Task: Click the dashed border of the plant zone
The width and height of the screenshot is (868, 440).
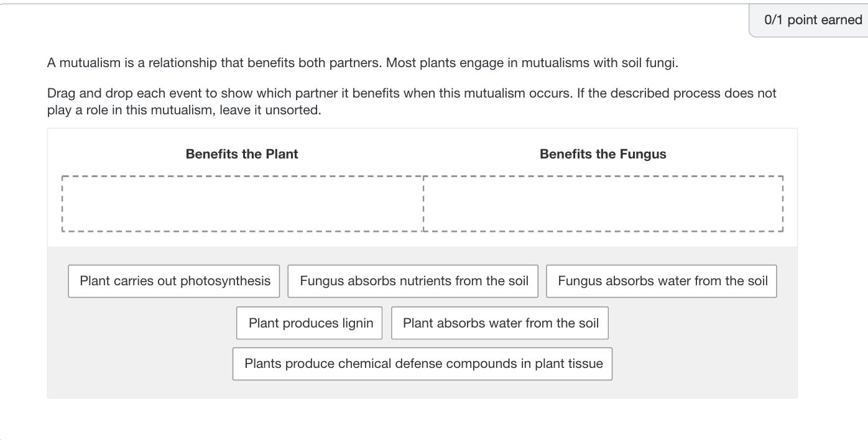Action: (242, 177)
